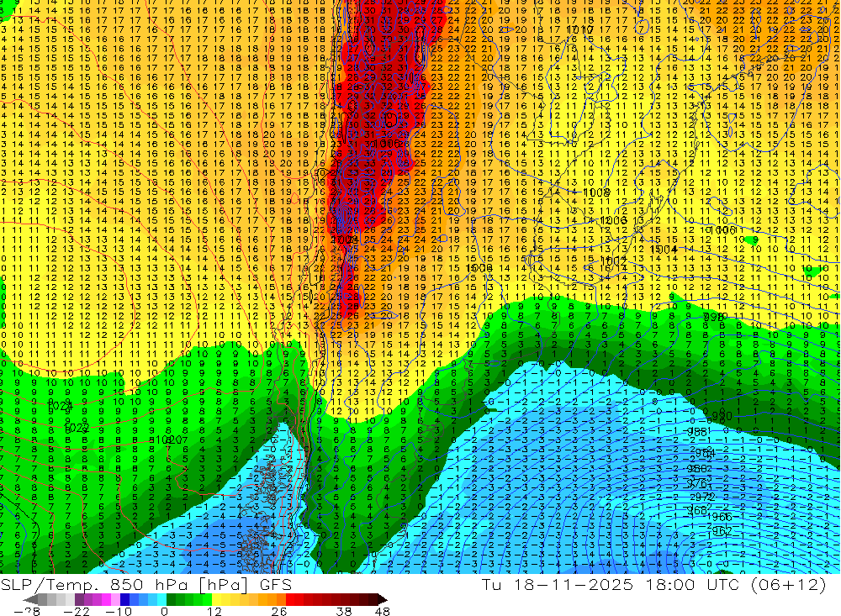Click the "990" isobar label
Viewport: 841px width, 616px height.
(722, 417)
